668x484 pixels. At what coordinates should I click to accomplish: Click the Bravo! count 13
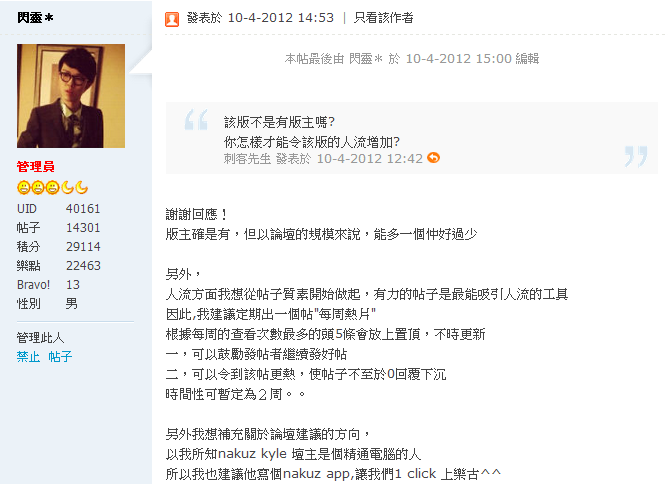click(x=73, y=285)
